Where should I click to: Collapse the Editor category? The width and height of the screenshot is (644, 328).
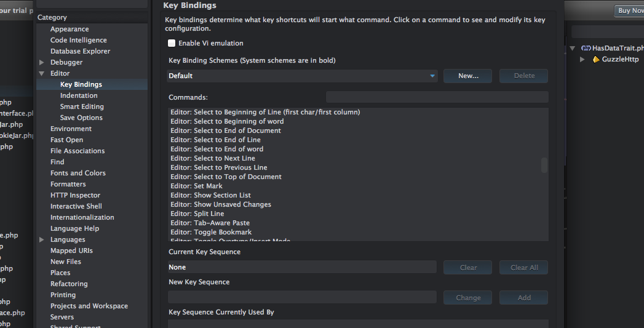point(42,73)
